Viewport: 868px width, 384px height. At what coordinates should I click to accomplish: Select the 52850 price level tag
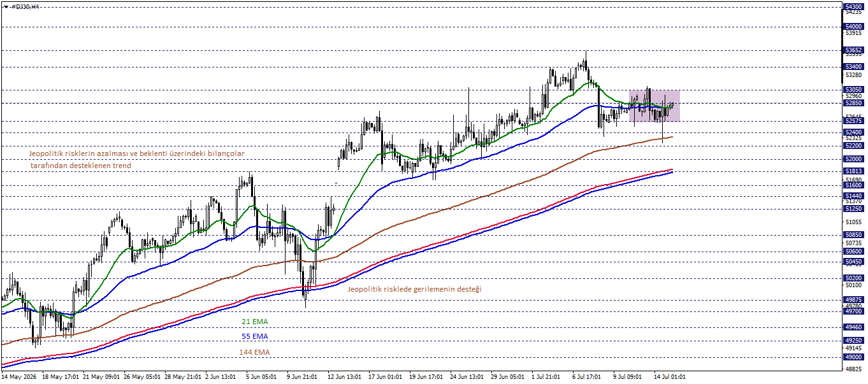coord(853,103)
